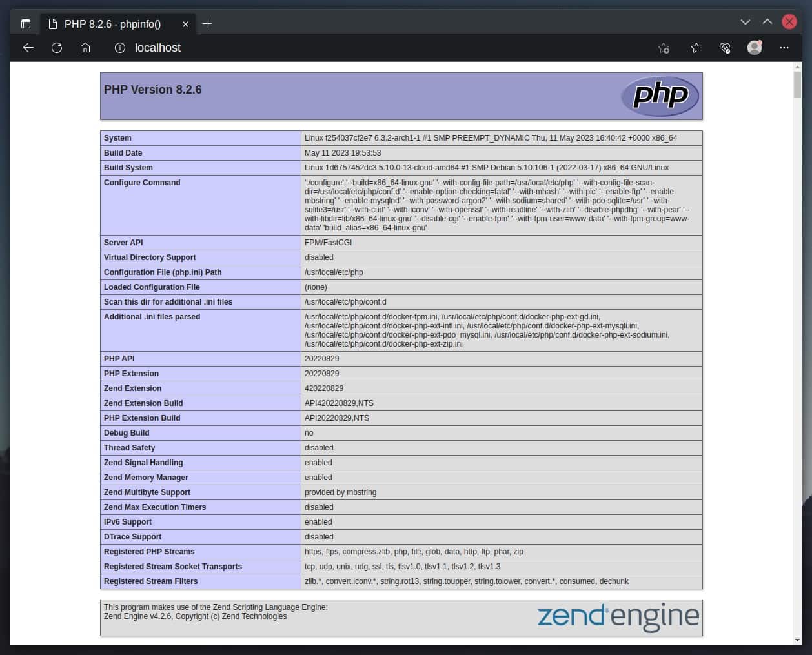812x655 pixels.
Task: Go to the browser home page
Action: tap(85, 48)
